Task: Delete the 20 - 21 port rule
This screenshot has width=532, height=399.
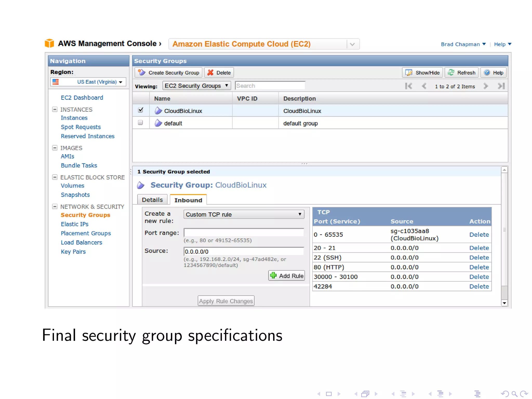Action: click(x=479, y=248)
